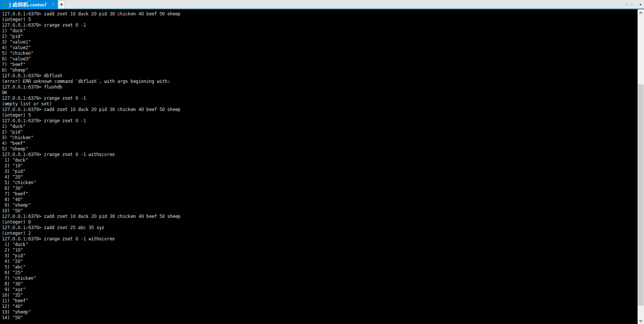The width and height of the screenshot is (644, 324).
Task: Click the row 4) "value2"
Action: (16, 48)
